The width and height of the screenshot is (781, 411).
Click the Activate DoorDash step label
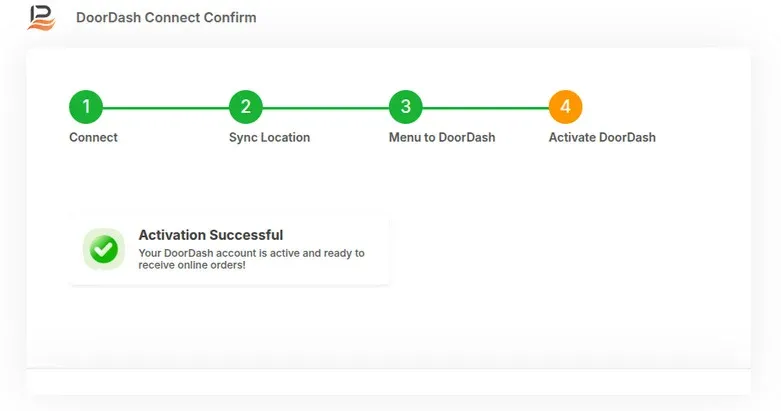[x=602, y=137]
